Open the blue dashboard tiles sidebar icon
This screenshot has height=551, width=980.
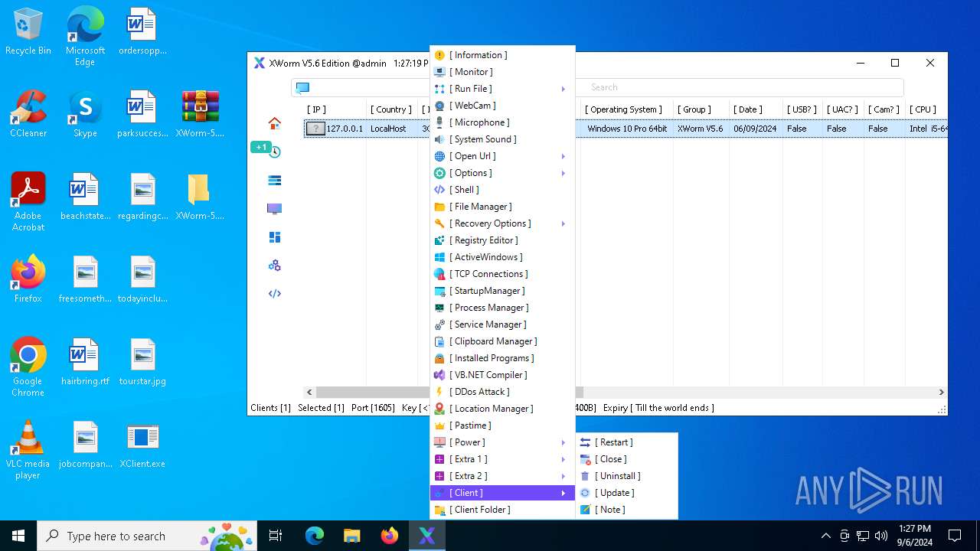click(275, 237)
